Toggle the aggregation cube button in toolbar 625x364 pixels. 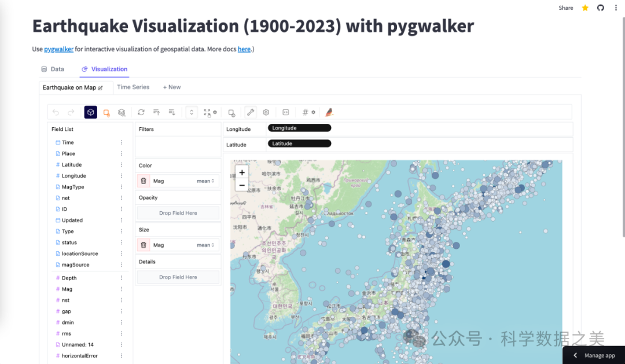pyautogui.click(x=90, y=112)
